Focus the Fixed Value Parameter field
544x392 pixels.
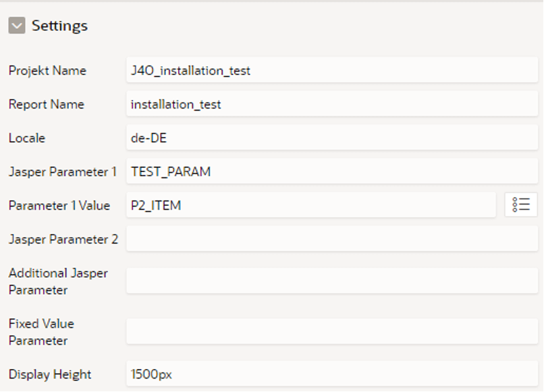click(332, 332)
